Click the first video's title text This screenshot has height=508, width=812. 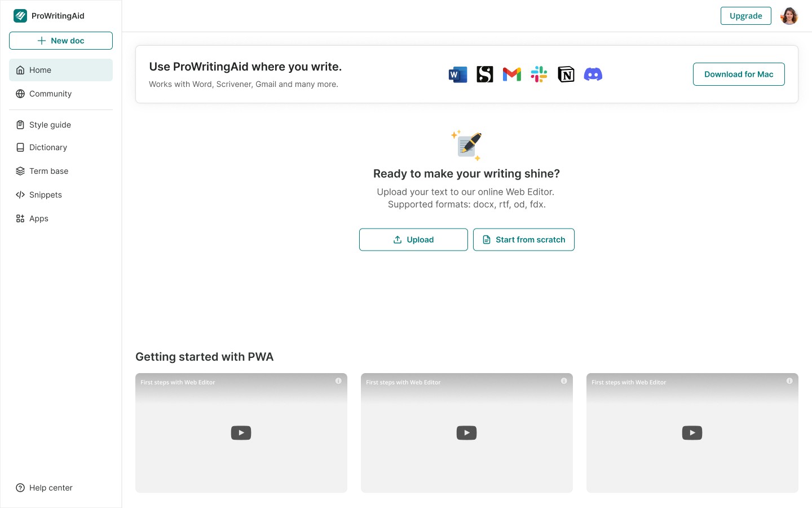[178, 383]
